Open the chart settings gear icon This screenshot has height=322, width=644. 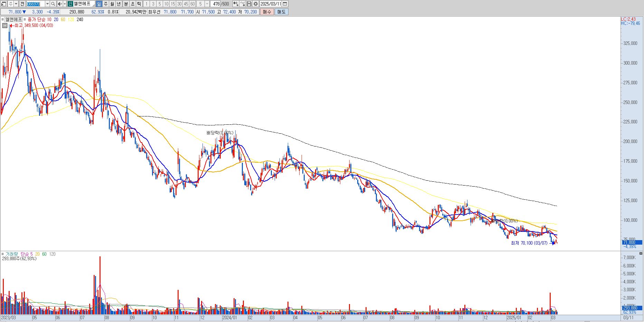[256, 4]
